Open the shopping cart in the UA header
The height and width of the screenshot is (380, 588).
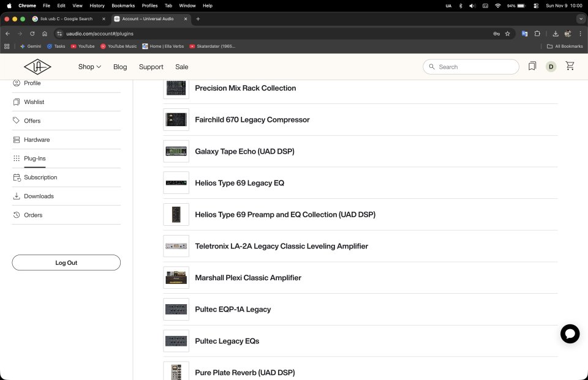(570, 66)
